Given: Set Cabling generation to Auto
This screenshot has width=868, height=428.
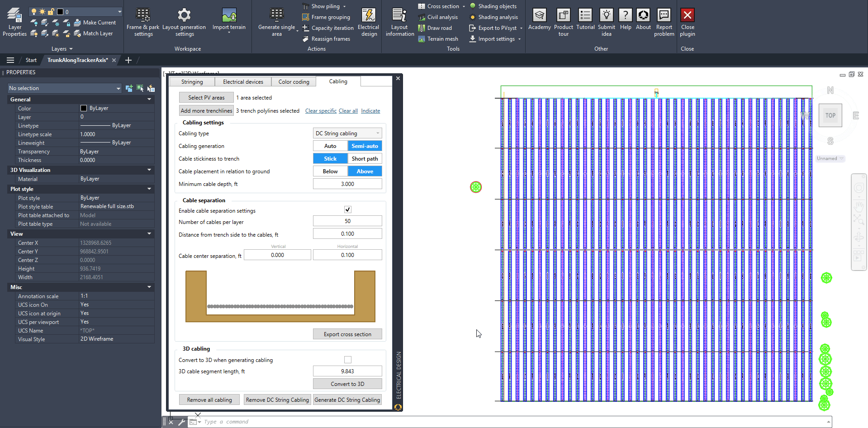Looking at the screenshot, I should tap(330, 146).
